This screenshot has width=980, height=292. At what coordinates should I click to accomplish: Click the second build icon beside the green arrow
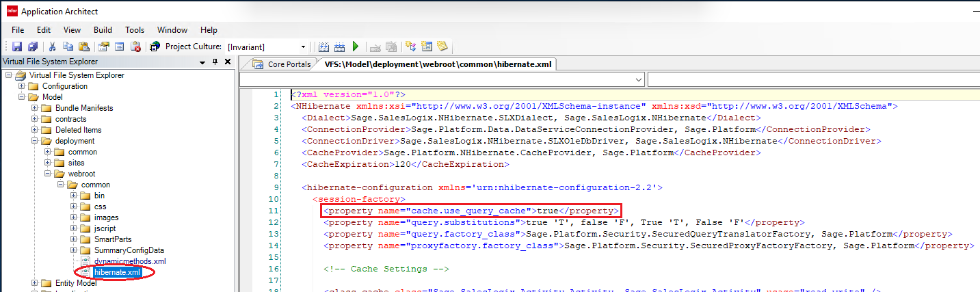pos(341,47)
